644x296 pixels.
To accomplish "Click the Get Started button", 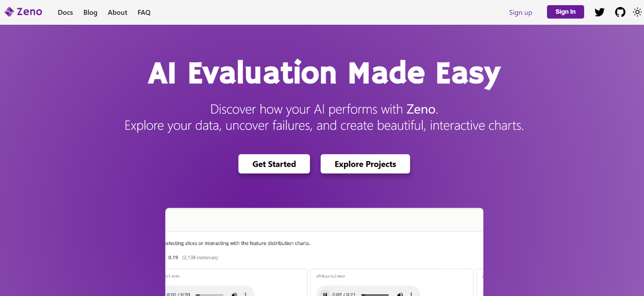I will pyautogui.click(x=274, y=164).
